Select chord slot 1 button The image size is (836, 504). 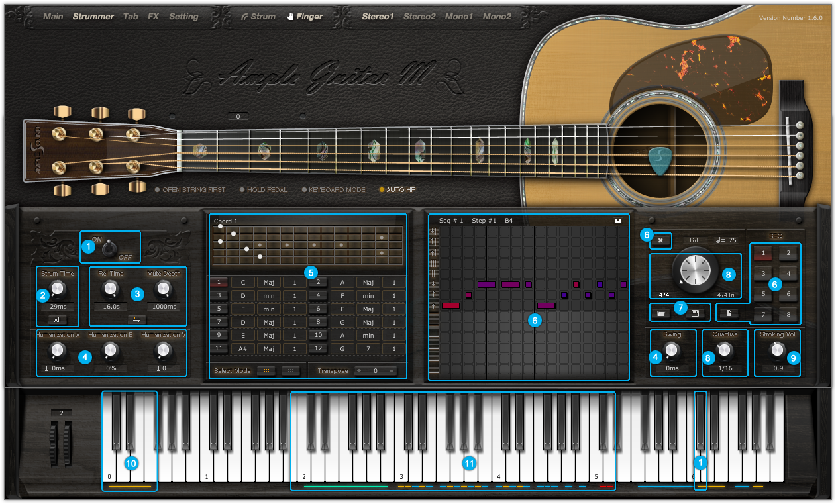[x=219, y=282]
